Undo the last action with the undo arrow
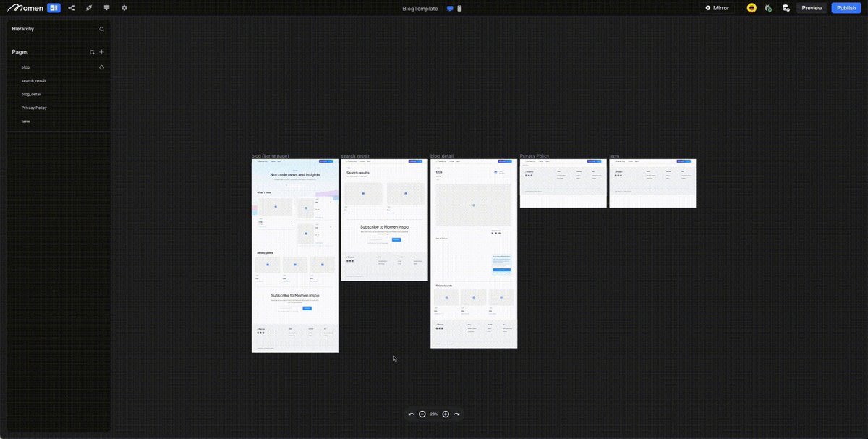The height and width of the screenshot is (439, 868). click(x=411, y=414)
